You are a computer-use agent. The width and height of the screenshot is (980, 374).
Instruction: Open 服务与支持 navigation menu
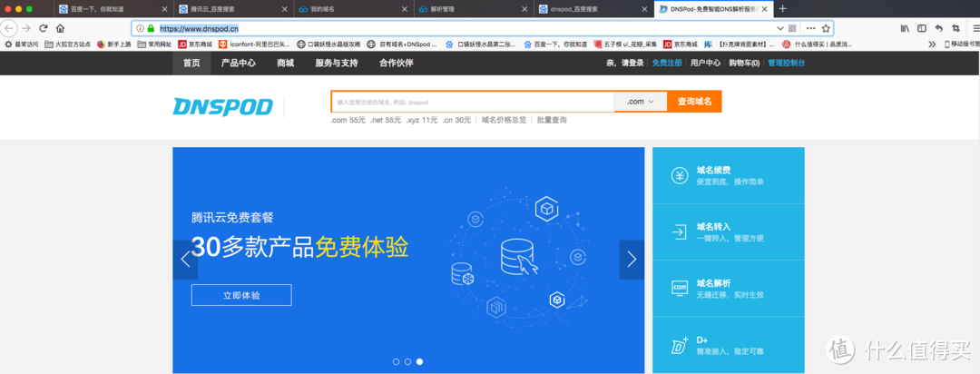[337, 64]
